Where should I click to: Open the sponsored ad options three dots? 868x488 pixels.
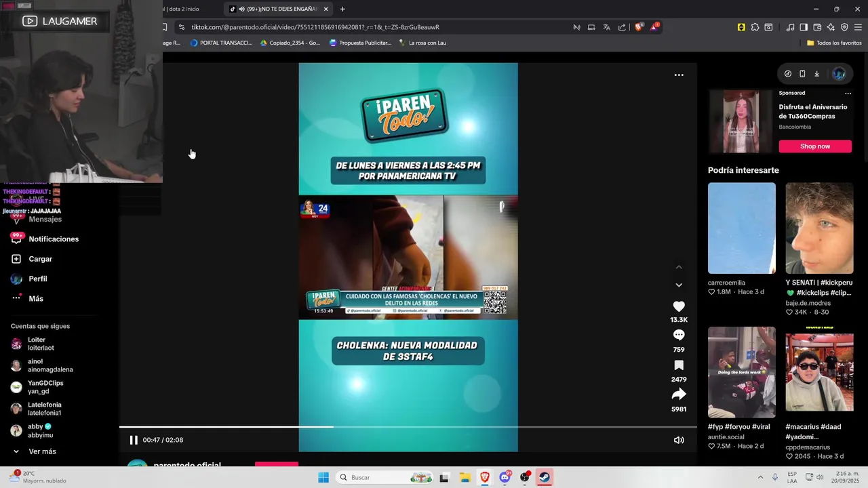coord(848,93)
